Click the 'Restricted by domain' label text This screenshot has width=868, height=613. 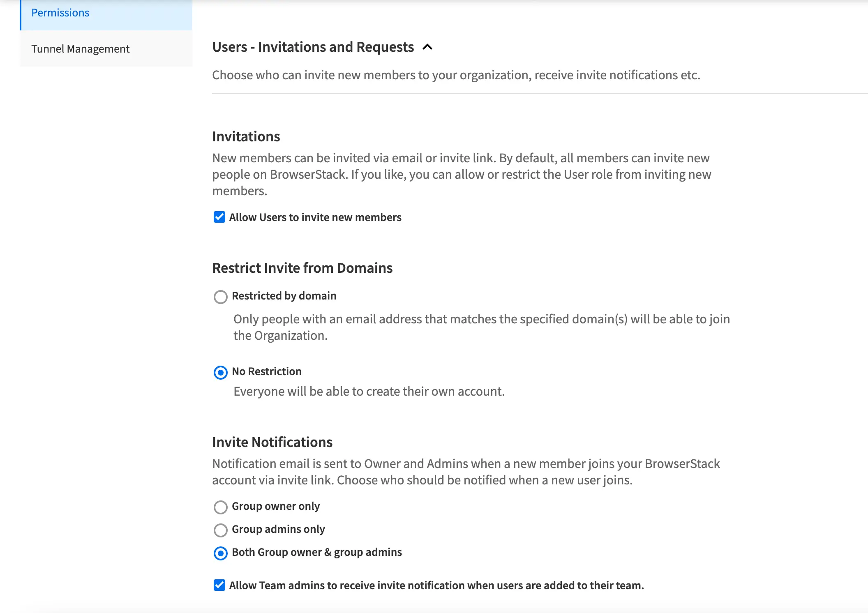[284, 296]
